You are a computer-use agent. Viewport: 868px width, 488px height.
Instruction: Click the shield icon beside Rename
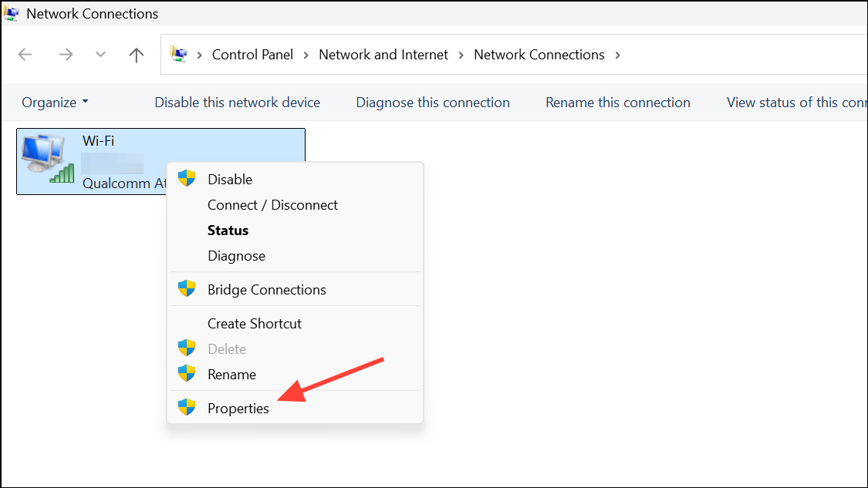pyautogui.click(x=187, y=374)
